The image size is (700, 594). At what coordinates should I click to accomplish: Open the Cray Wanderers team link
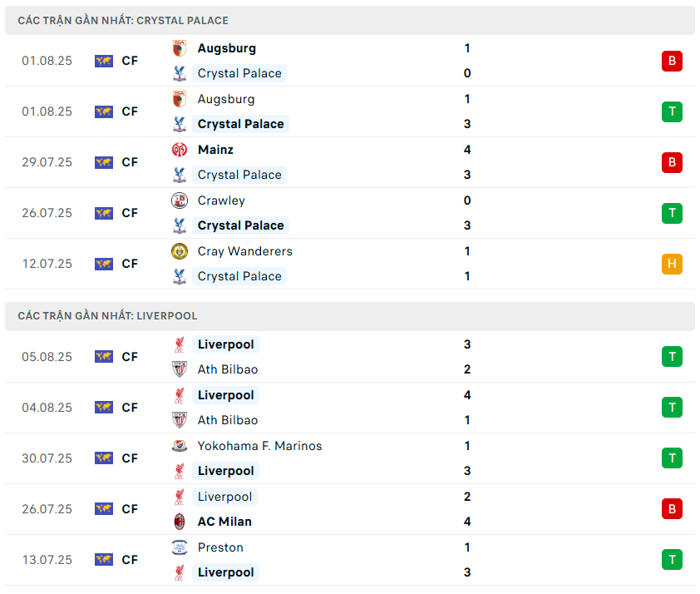(x=245, y=251)
